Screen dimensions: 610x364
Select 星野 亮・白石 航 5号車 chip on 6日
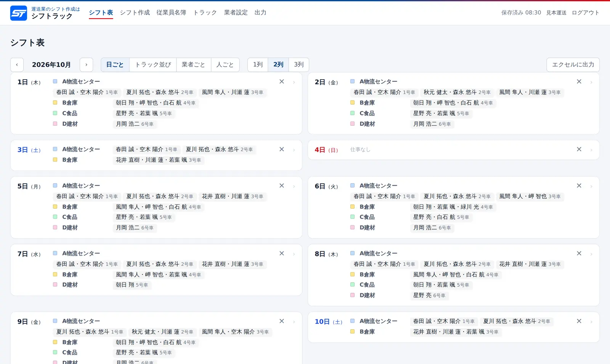441,217
